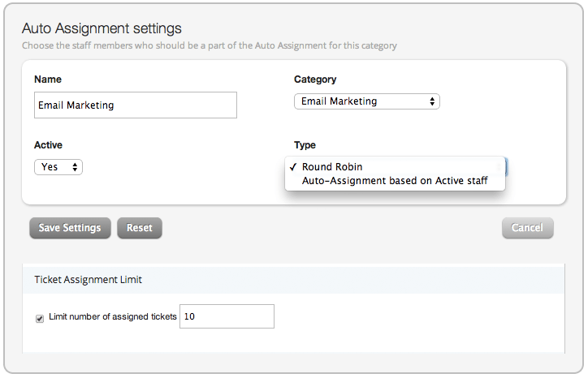
Task: Click the Type label
Action: pos(305,145)
